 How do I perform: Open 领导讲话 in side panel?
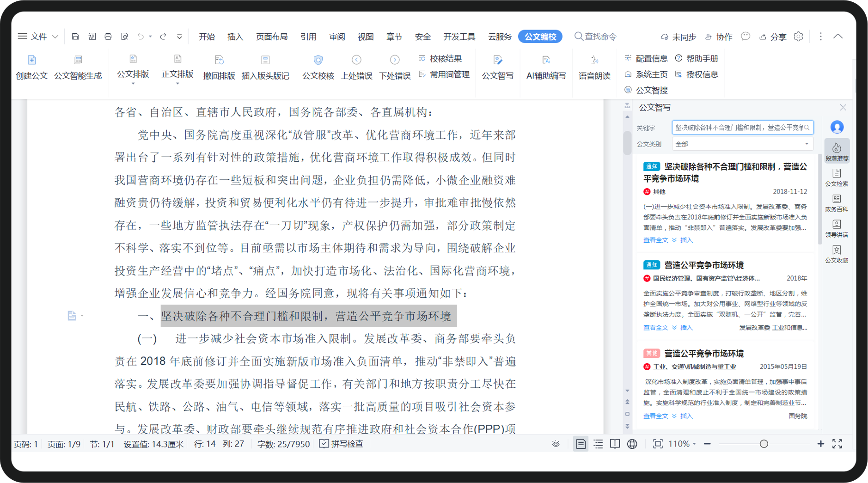pos(837,228)
